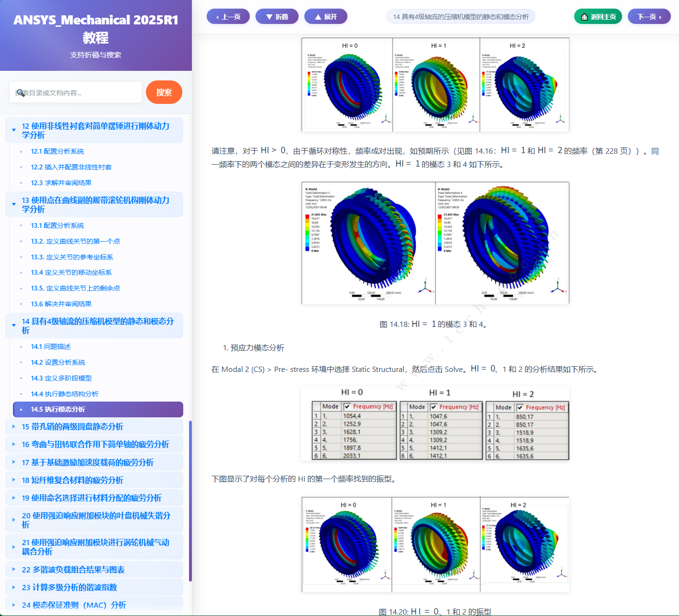Click the down-triangle icon on the 折叠 button

point(268,16)
